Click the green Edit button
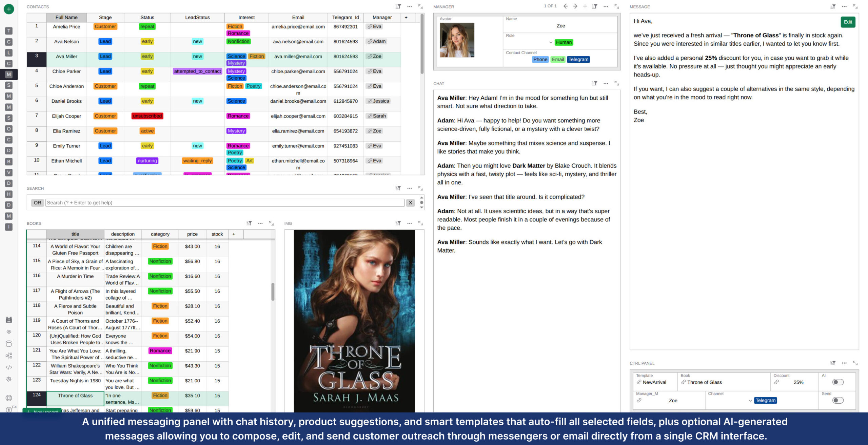 click(848, 22)
